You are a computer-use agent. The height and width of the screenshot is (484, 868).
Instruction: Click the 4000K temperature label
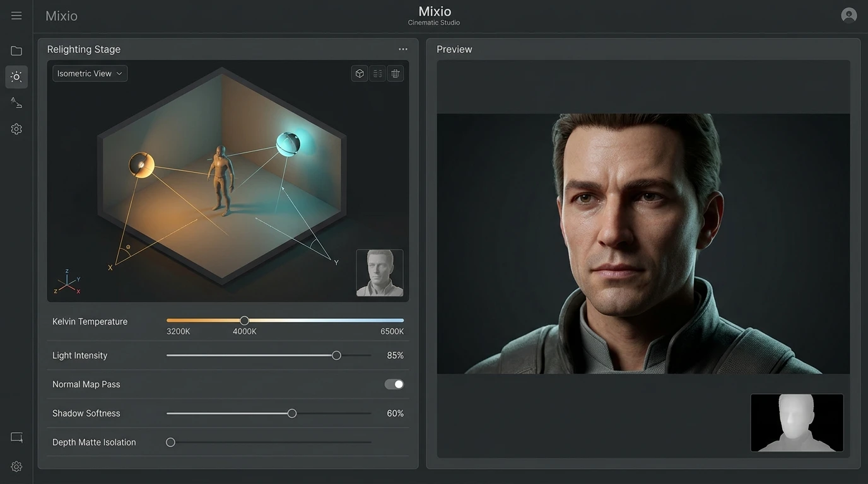[x=245, y=331]
